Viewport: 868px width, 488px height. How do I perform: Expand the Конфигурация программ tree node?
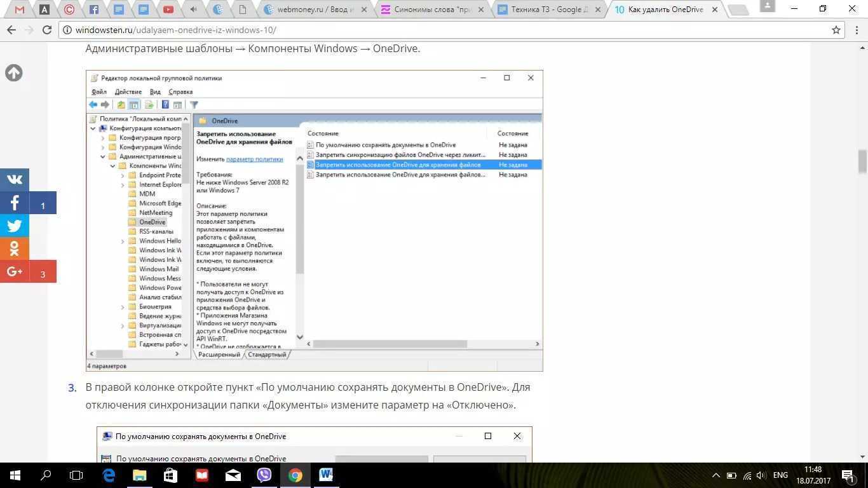103,138
